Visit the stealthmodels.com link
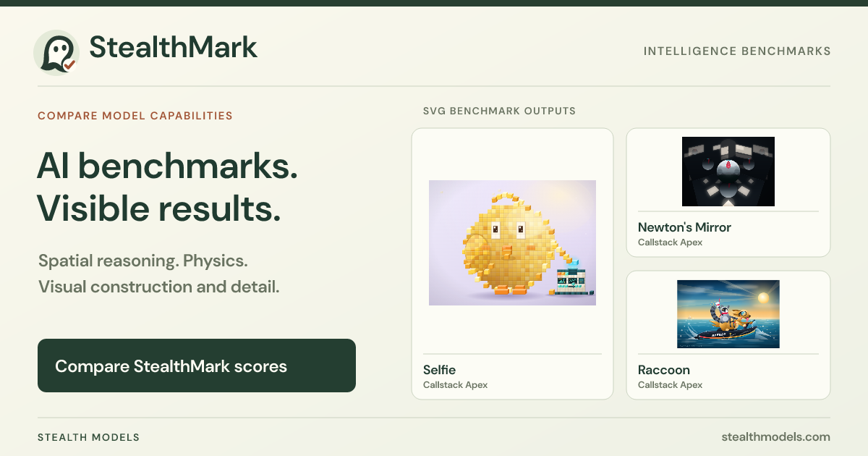The image size is (868, 456). 776,437
